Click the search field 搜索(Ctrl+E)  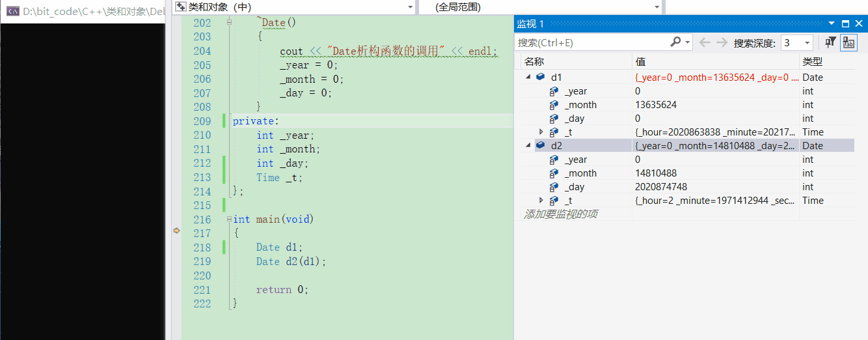coord(592,42)
